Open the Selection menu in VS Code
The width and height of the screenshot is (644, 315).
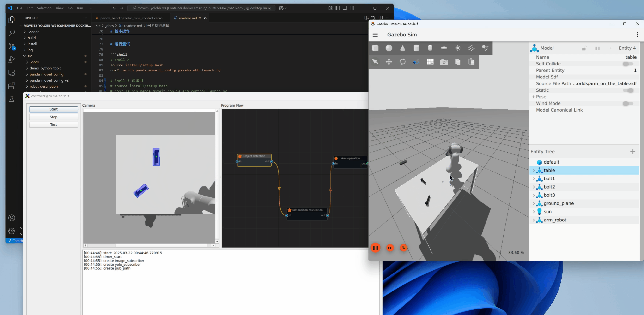[44, 8]
